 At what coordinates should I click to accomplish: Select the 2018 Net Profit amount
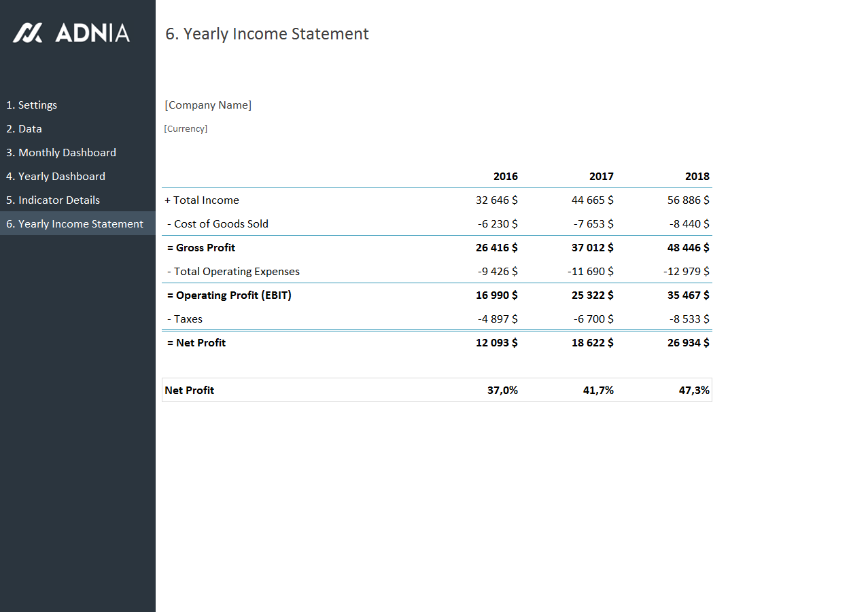688,343
